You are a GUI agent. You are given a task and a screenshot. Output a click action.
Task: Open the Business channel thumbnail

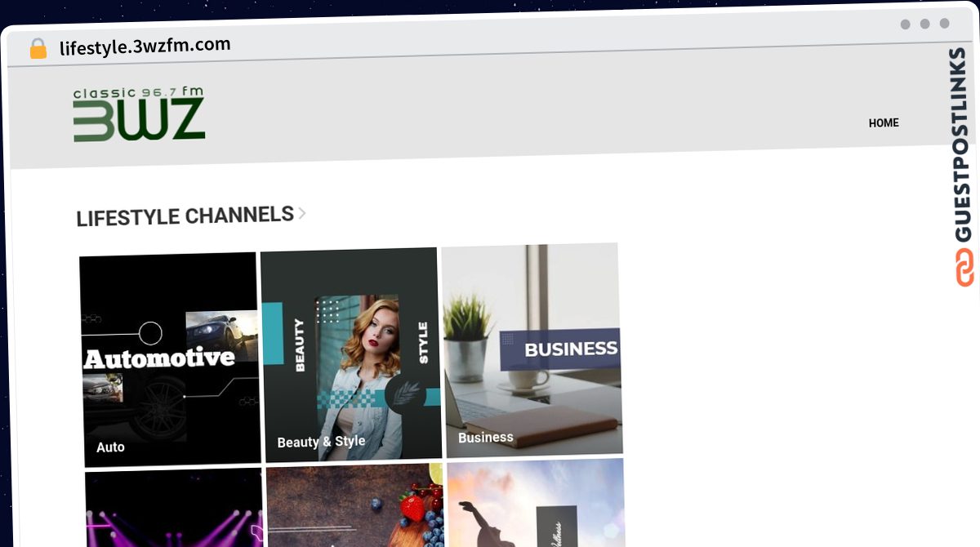tap(532, 349)
